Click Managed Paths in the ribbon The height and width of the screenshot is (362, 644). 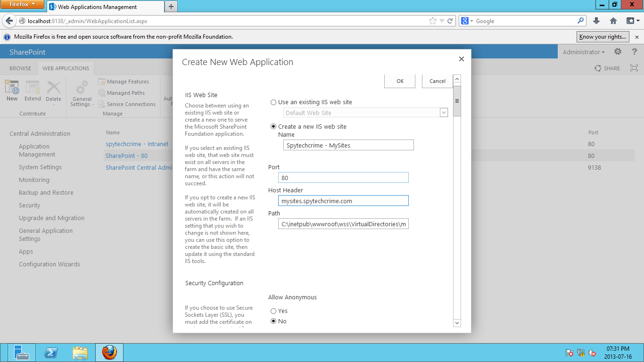click(x=122, y=93)
